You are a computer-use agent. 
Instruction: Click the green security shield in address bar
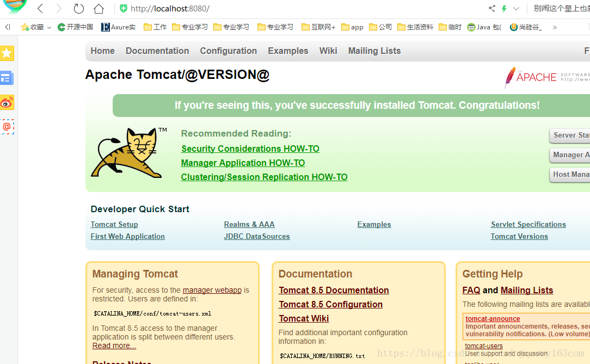pos(124,8)
